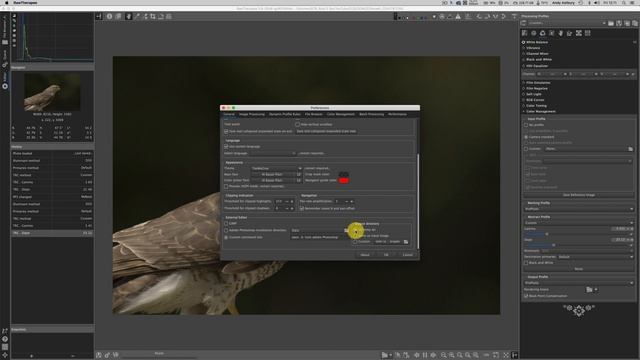This screenshot has height=360, width=640.
Task: Click the About button in Preferences
Action: pyautogui.click(x=365, y=255)
